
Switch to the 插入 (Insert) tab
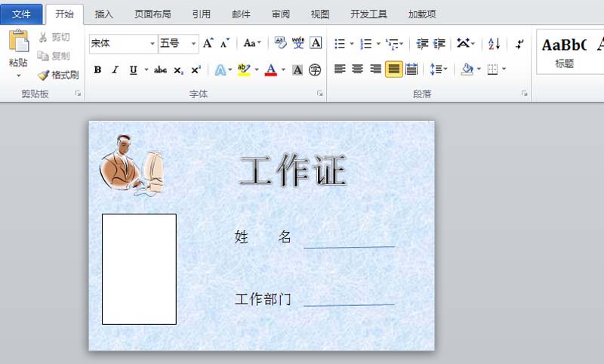(x=104, y=14)
